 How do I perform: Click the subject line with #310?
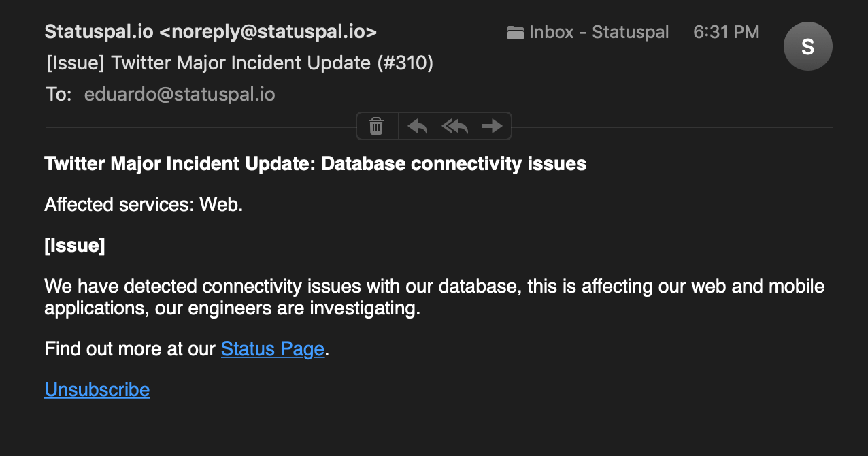pyautogui.click(x=240, y=63)
